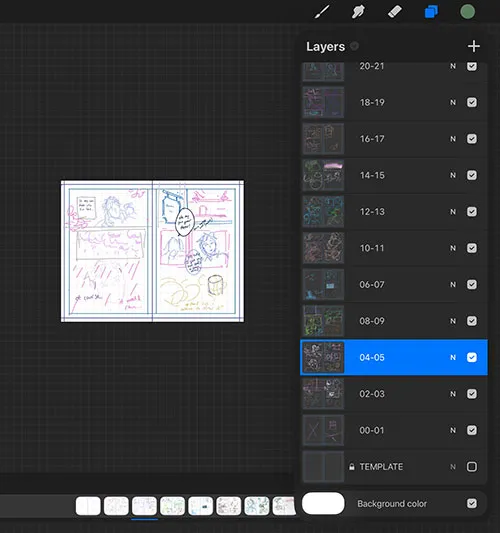Hide the 02-03 layer
The width and height of the screenshot is (500, 533).
[472, 394]
